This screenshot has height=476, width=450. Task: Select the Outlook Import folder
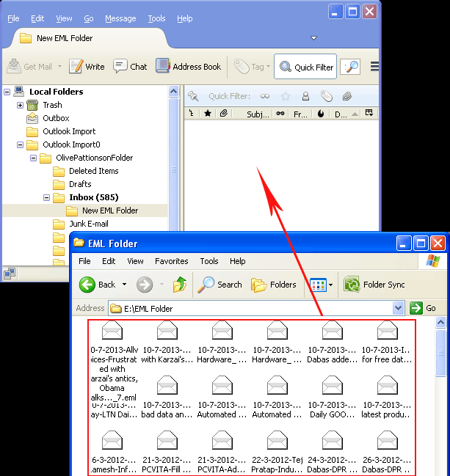coord(61,131)
